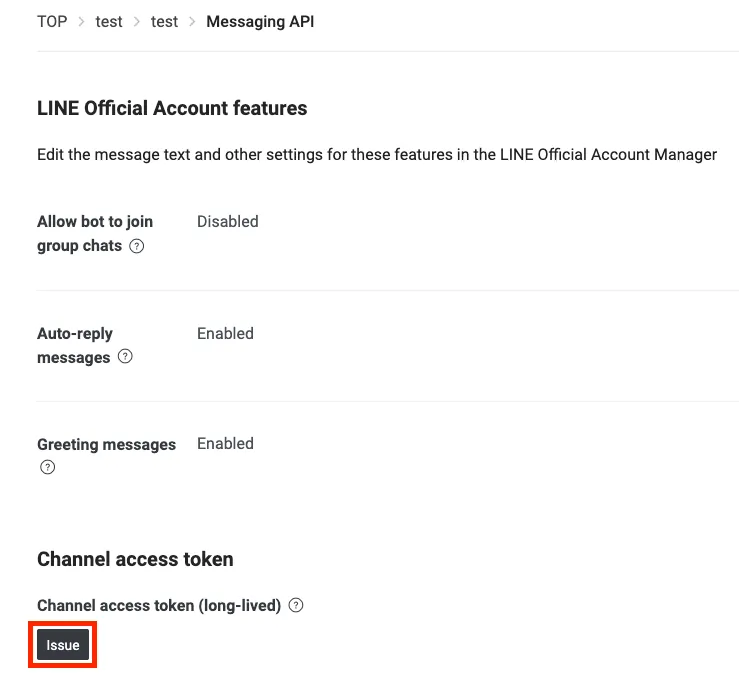Go to TOP in the breadcrumb
The image size is (739, 692).
click(52, 21)
